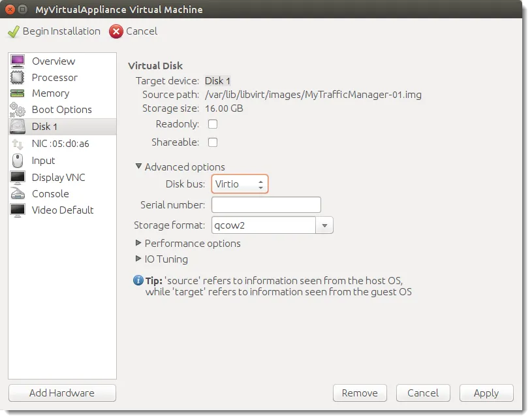
Task: Select the Processor chip icon
Action: pyautogui.click(x=18, y=78)
